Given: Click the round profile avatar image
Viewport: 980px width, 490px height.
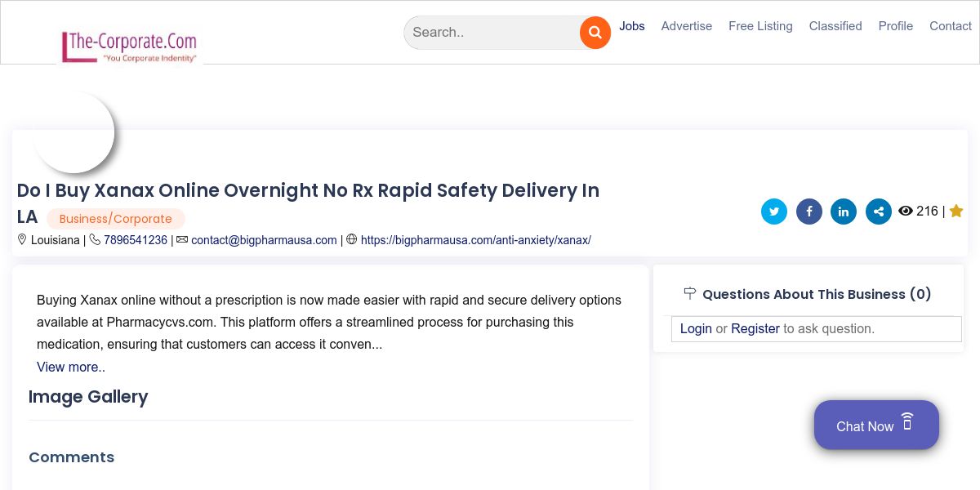Looking at the screenshot, I should (x=73, y=132).
